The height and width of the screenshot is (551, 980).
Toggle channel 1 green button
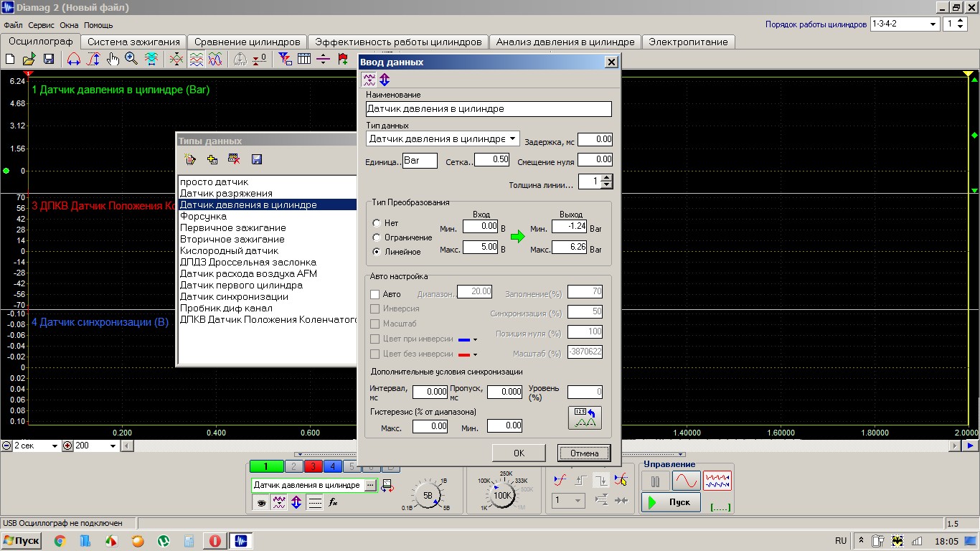[266, 466]
